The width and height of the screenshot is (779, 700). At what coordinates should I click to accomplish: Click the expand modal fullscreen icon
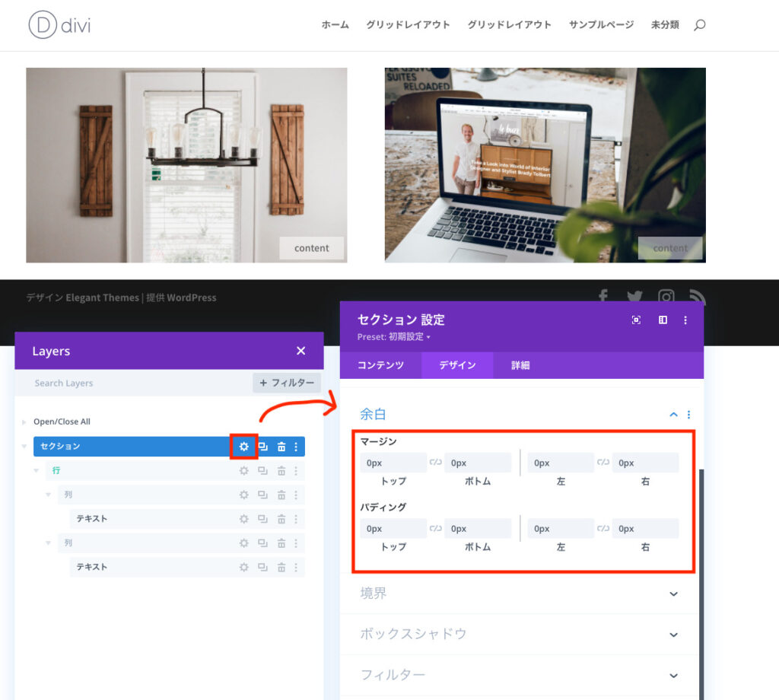(x=636, y=320)
